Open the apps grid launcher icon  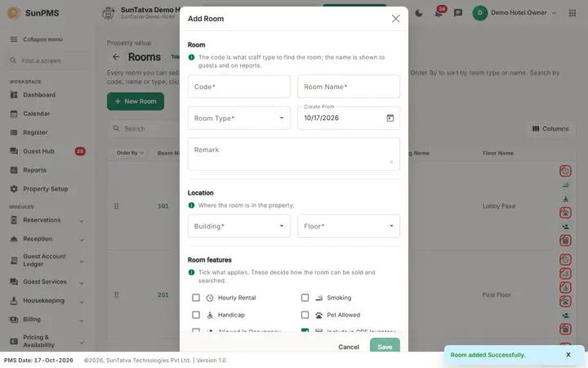572,13
